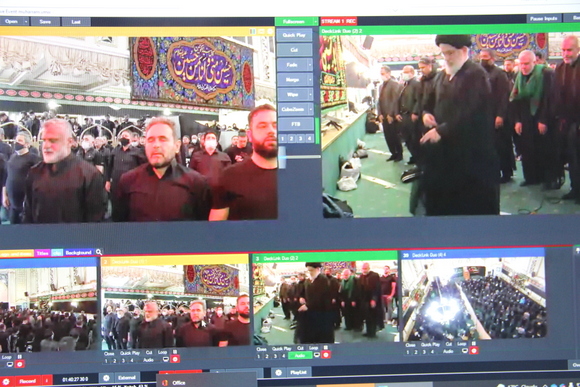580x387 pixels.
Task: Select overlay 3 under FTB button
Action: (x=300, y=139)
